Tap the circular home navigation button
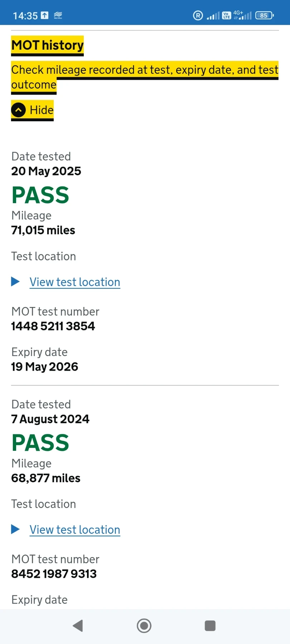Image resolution: width=290 pixels, height=644 pixels. (x=144, y=626)
